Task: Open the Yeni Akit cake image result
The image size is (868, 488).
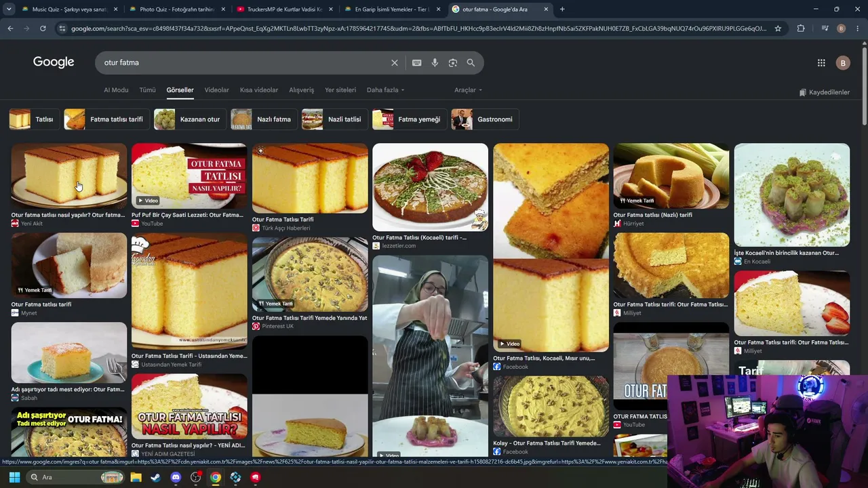Action: pos(68,176)
